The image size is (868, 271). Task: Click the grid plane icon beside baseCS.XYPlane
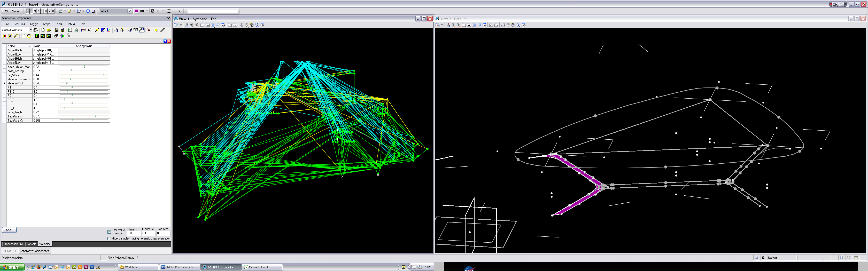[x=35, y=30]
